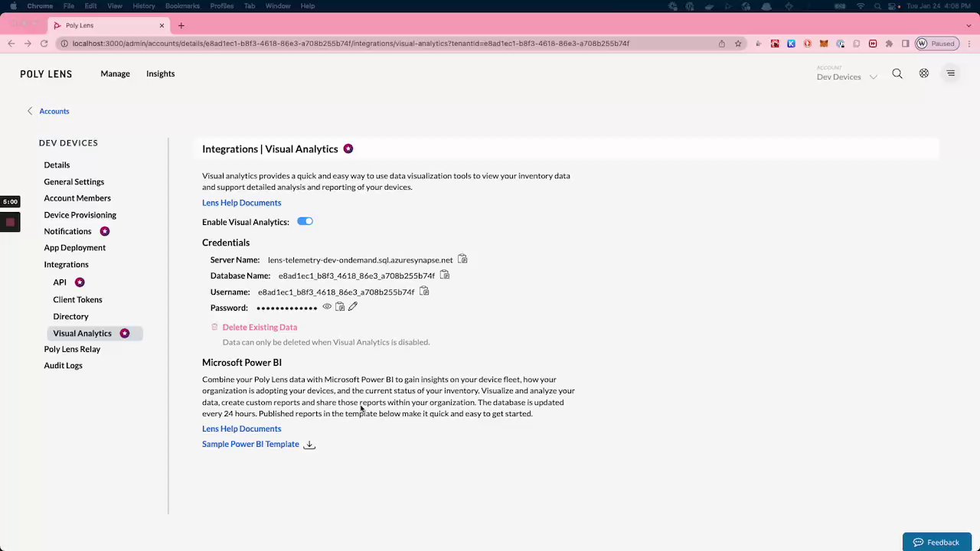Select Device Provisioning in sidebar
Viewport: 980px width, 551px height.
coord(80,215)
